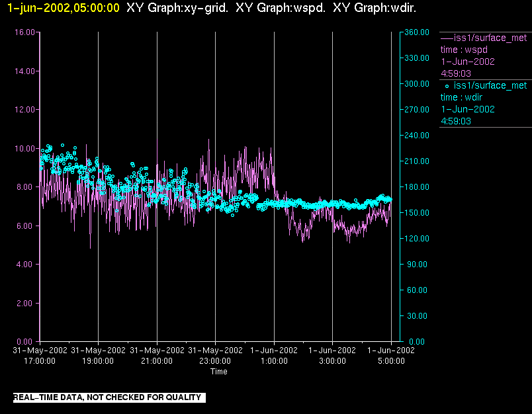532x414 pixels.
Task: Click the wdir circle legend marker
Action: click(x=447, y=86)
